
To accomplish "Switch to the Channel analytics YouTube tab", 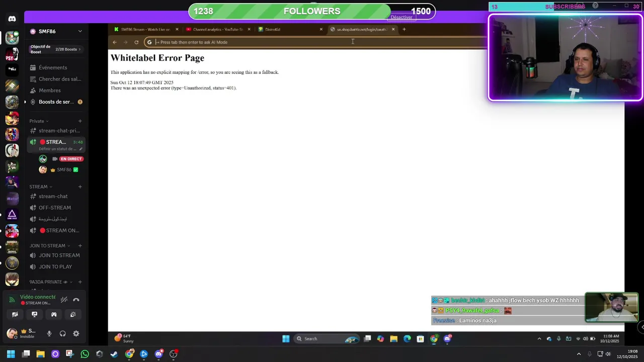I will pos(218,29).
